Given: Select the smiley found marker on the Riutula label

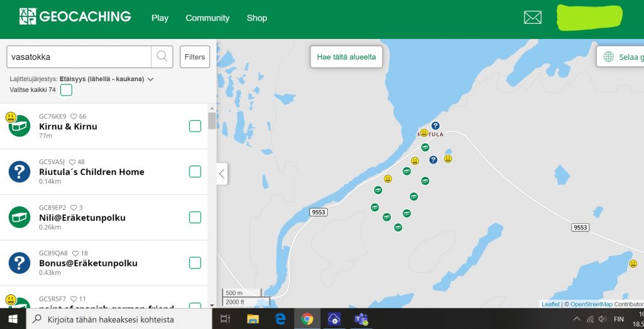Looking at the screenshot, I should coord(424,133).
